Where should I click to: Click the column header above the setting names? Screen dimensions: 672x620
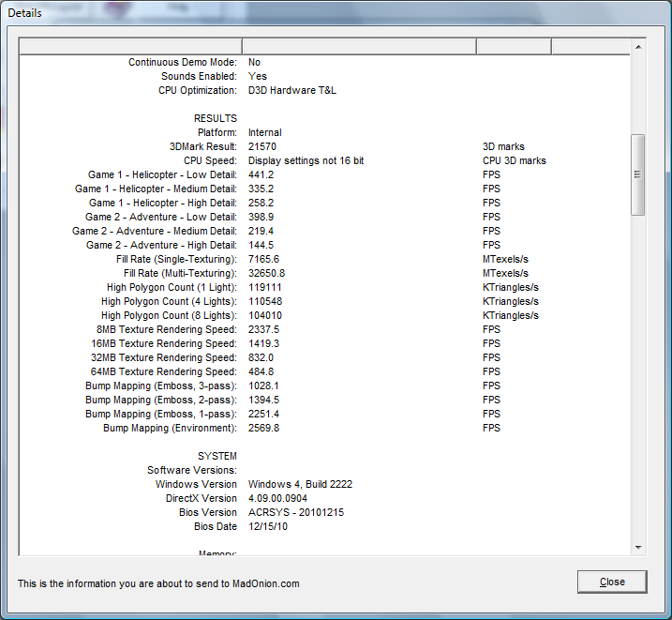(130, 47)
